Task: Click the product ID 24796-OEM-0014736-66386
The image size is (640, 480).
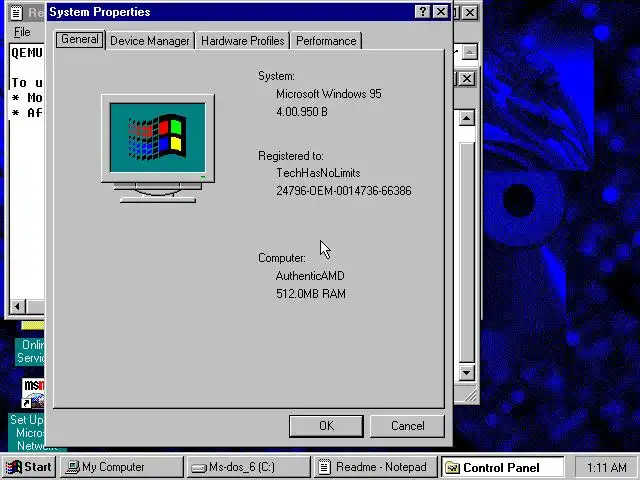Action: coord(344,191)
